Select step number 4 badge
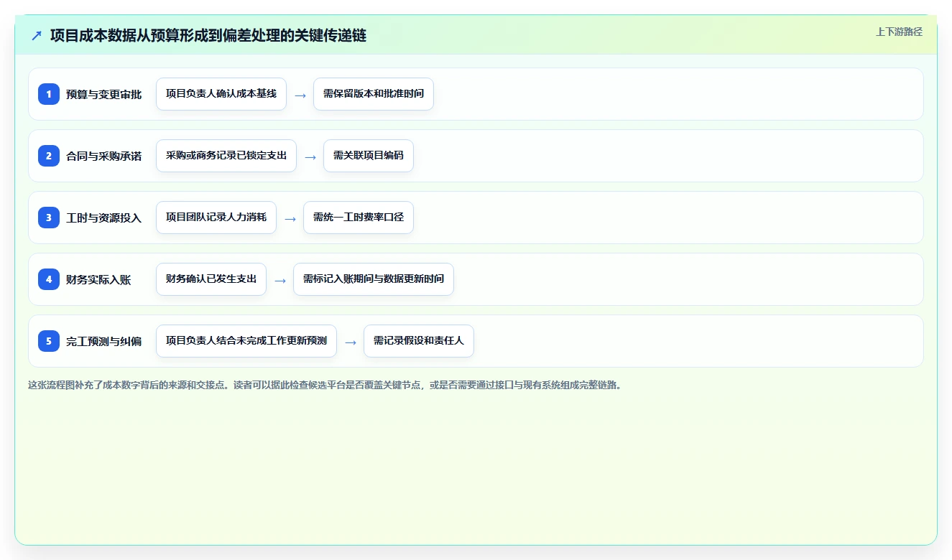952x560 pixels. (49, 279)
